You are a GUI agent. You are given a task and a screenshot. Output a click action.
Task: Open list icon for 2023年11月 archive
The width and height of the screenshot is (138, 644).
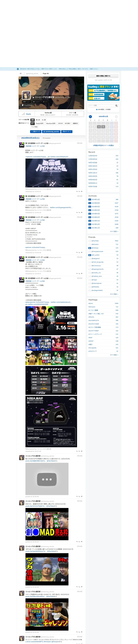point(90,228)
